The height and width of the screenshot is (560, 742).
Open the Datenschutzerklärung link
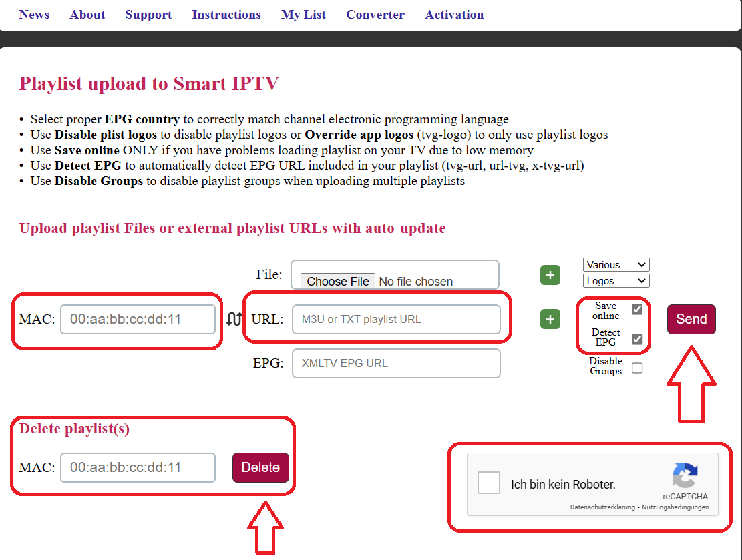[x=602, y=507]
